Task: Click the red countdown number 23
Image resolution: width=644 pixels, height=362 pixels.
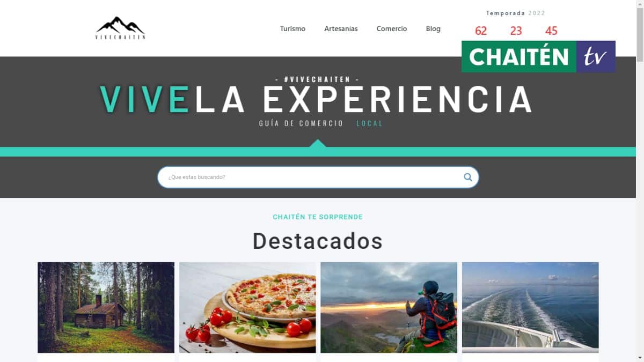Action: click(516, 31)
